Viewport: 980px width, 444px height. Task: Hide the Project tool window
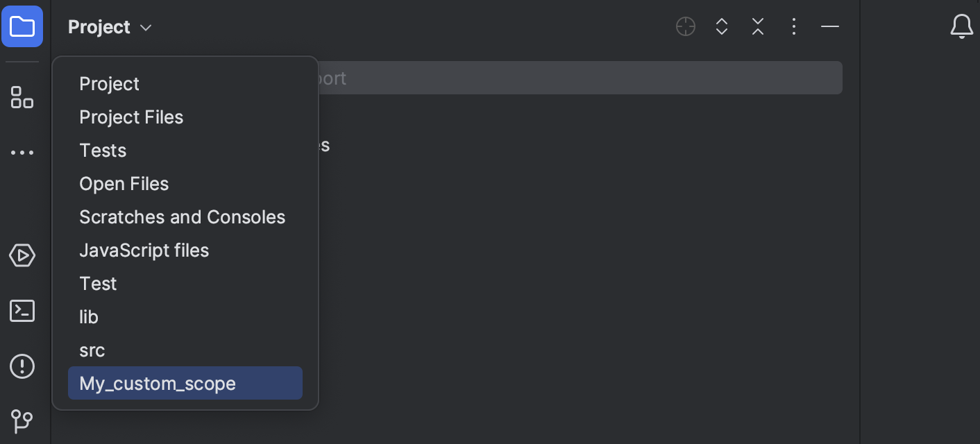coord(830,26)
